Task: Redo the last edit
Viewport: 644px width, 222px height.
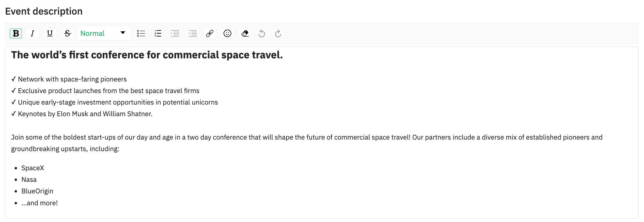Action: click(x=278, y=33)
